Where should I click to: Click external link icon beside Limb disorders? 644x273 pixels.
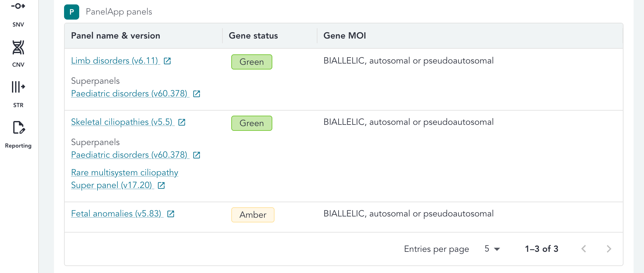(x=167, y=61)
